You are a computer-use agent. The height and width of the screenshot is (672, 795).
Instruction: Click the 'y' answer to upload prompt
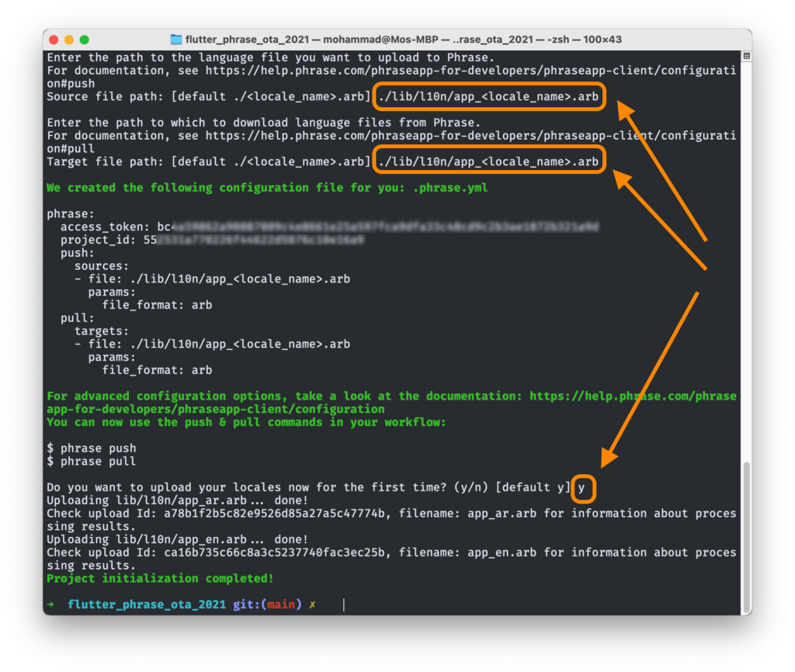click(581, 487)
